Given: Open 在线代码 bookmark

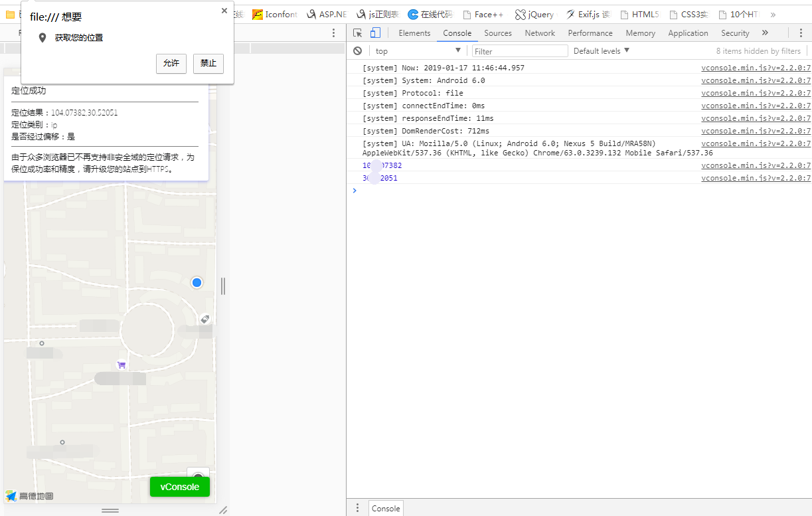Looking at the screenshot, I should 430,14.
